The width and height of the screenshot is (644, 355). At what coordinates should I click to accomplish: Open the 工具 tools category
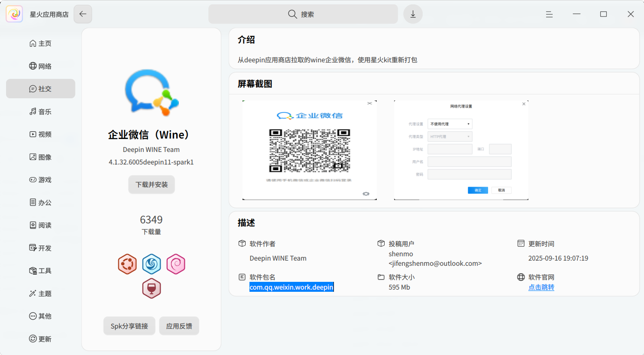tap(41, 271)
